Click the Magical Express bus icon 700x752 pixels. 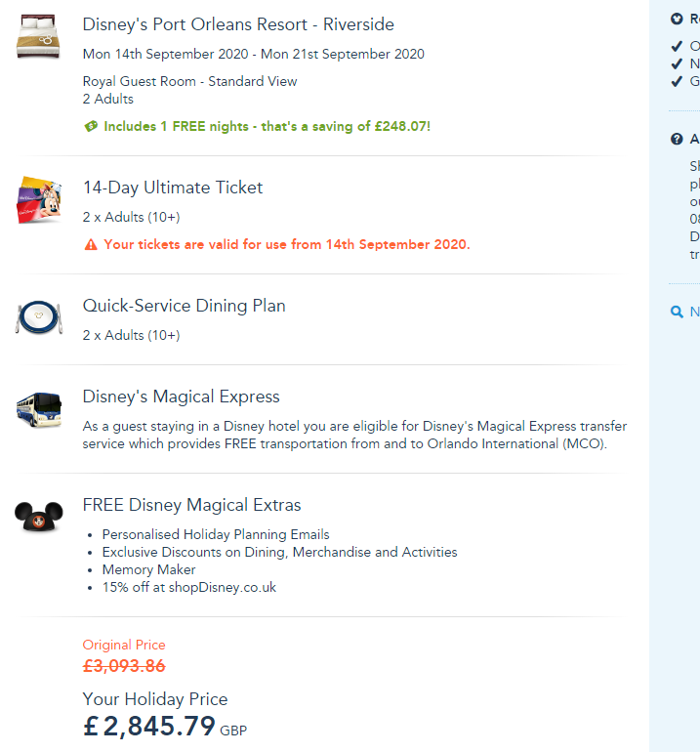click(39, 408)
